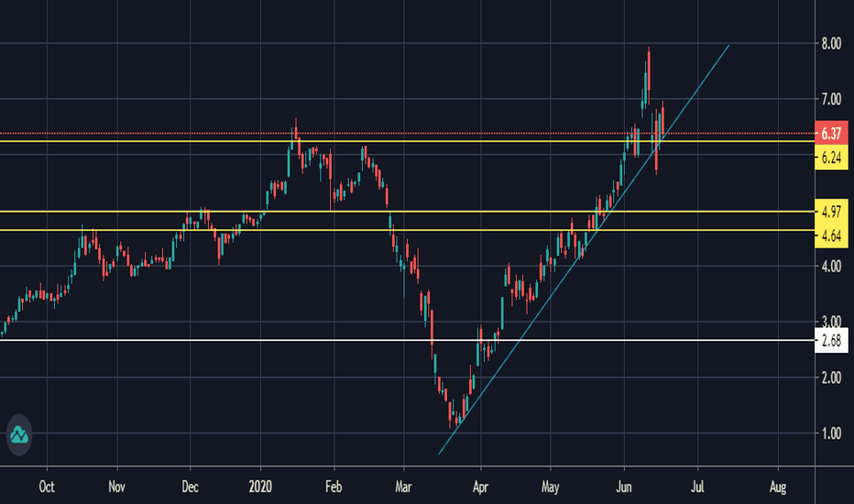
Task: Click the 7.00 price axis value
Action: point(831,99)
